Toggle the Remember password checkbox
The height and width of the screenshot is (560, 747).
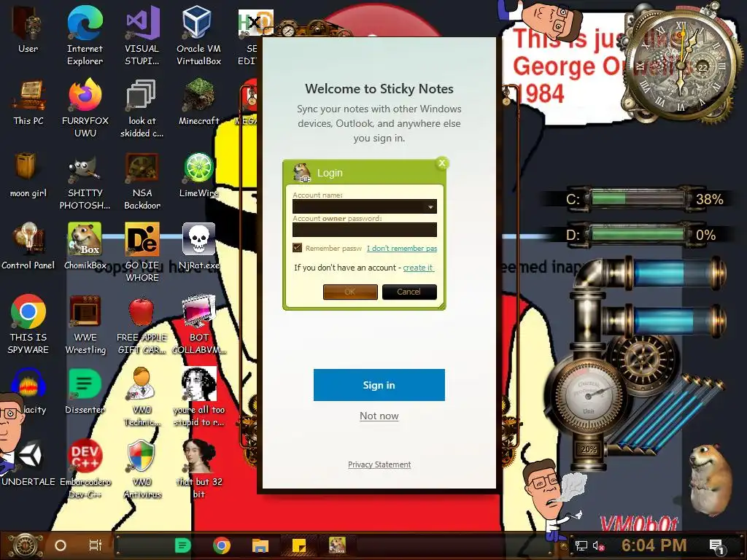pyautogui.click(x=298, y=248)
